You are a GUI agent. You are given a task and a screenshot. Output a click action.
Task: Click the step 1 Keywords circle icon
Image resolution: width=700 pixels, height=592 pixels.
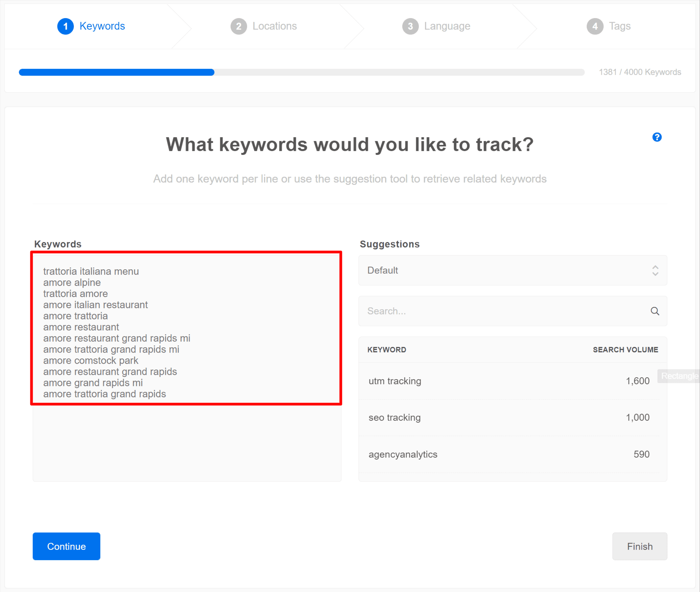click(x=65, y=26)
